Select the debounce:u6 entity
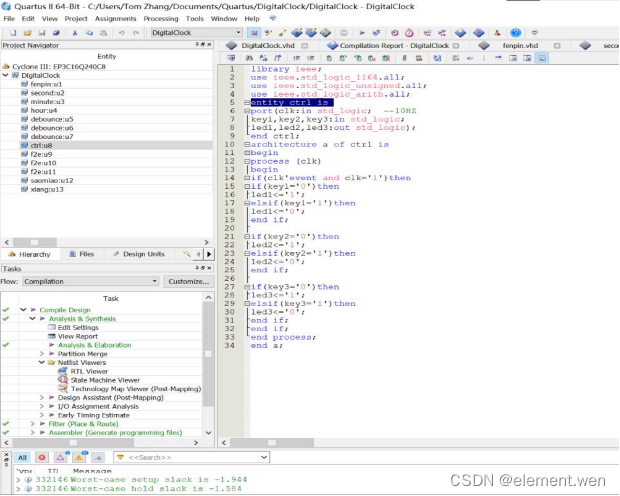Screen dimensions: 620x496 (x=51, y=128)
